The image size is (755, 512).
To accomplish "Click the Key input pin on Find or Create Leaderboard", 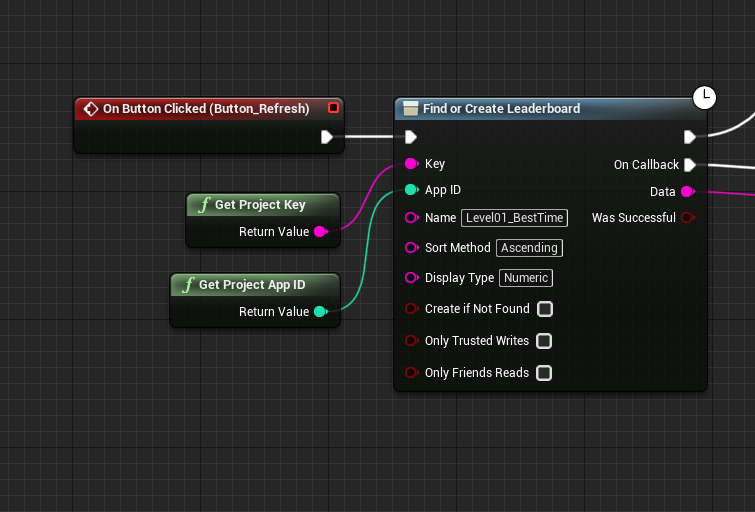I will pos(411,164).
